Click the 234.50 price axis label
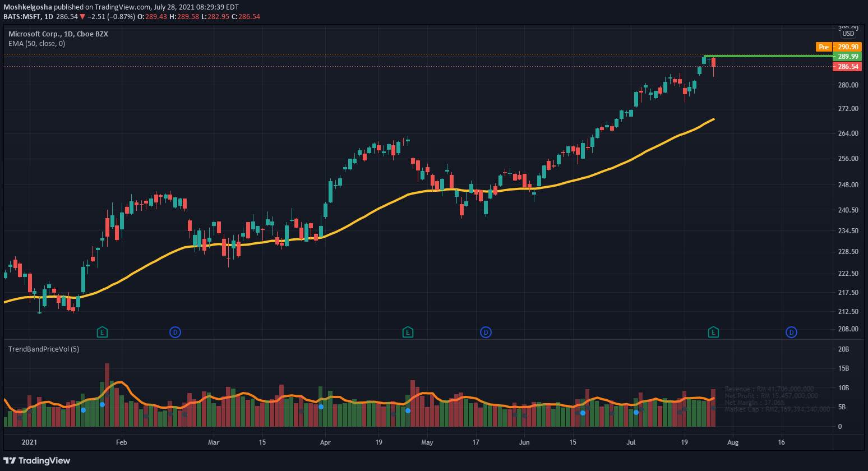This screenshot has width=868, height=471. tap(848, 231)
